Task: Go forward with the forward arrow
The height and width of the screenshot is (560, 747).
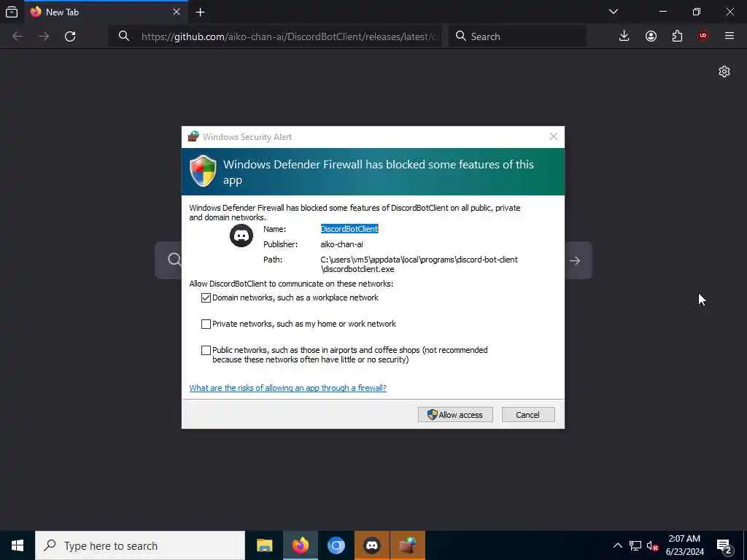Action: (44, 36)
